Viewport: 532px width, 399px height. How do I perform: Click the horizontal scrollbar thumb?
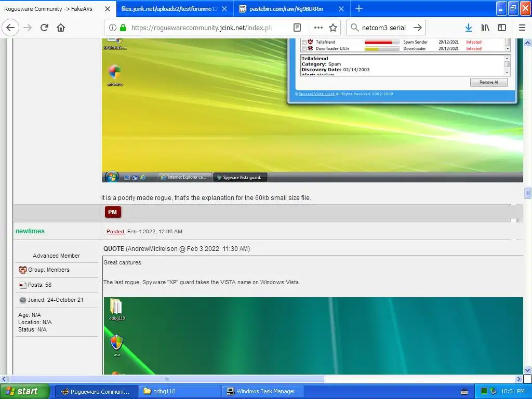pyautogui.click(x=167, y=379)
